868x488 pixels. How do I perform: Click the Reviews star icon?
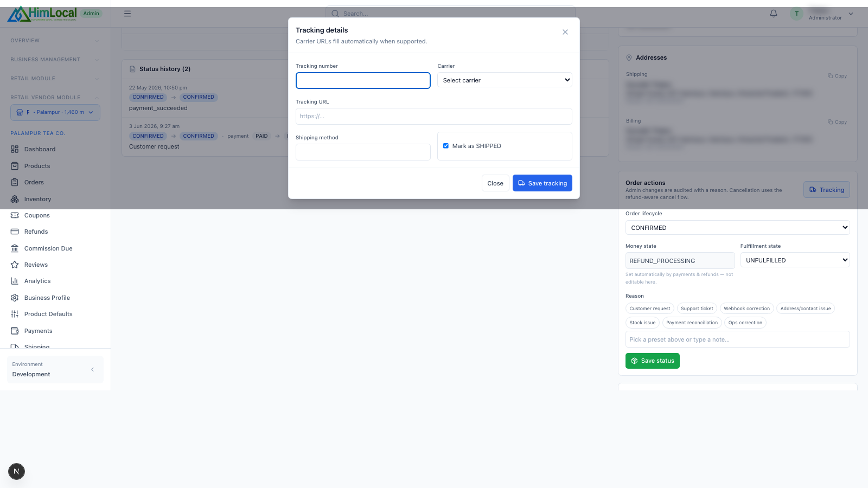15,265
